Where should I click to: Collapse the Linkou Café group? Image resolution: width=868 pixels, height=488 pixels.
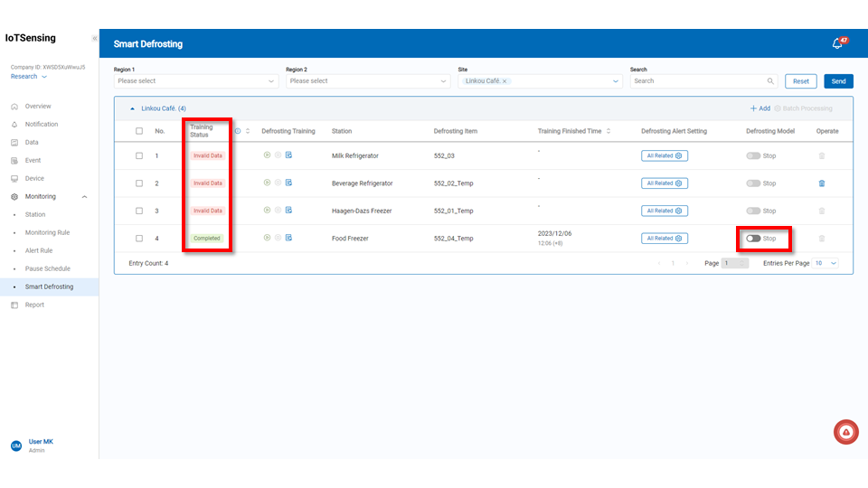[133, 108]
